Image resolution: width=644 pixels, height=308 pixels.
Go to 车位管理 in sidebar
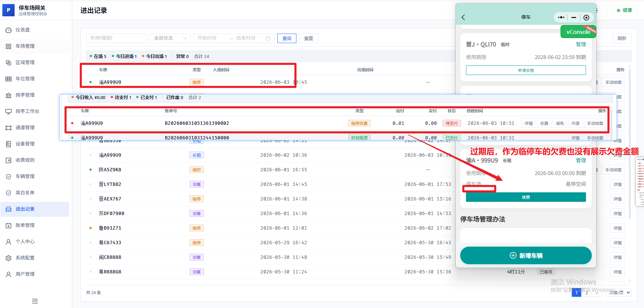(25, 79)
